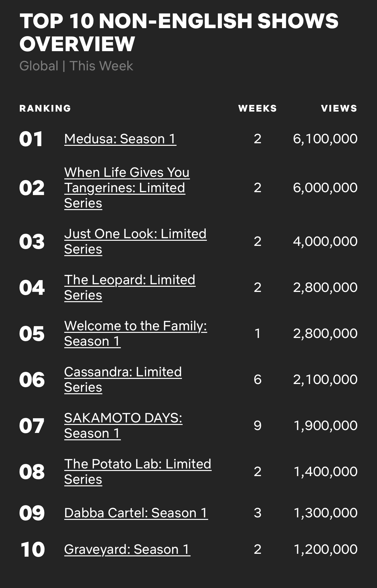Click the Top 10 Non-English Shows heading

point(179,32)
